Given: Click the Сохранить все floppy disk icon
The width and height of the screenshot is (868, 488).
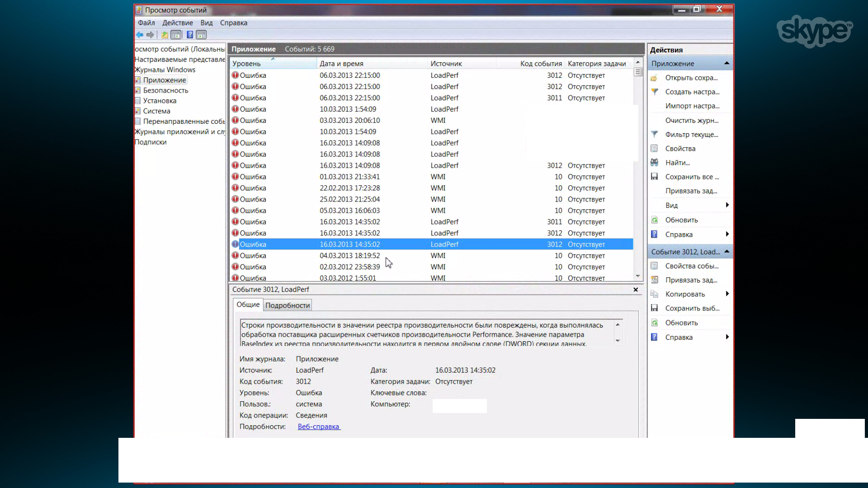Looking at the screenshot, I should [x=654, y=177].
